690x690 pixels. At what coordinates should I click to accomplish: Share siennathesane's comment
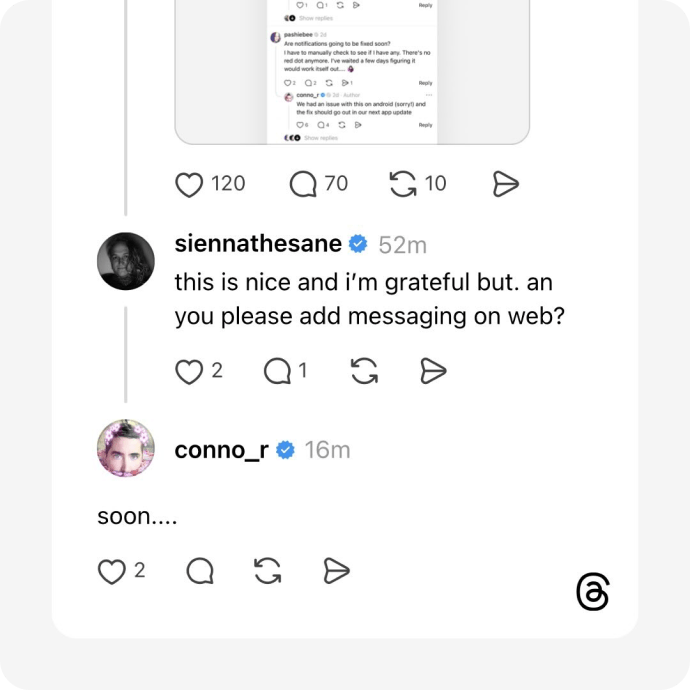coord(433,372)
